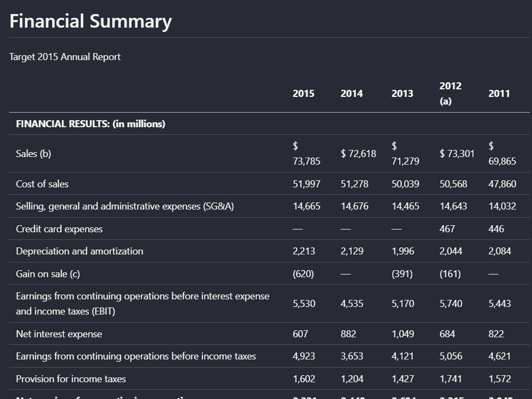This screenshot has height=399, width=532.
Task: Select net interest expense value 607
Action: [x=300, y=334]
